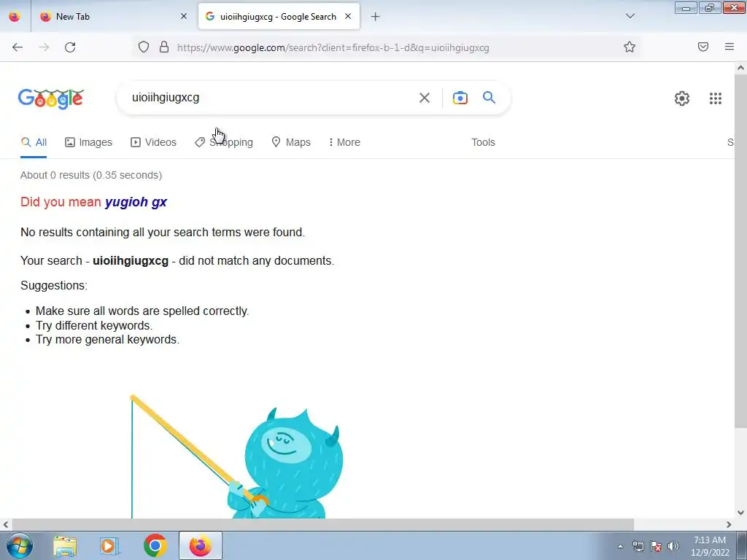
Task: View site security via the padlock icon
Action: tap(164, 47)
